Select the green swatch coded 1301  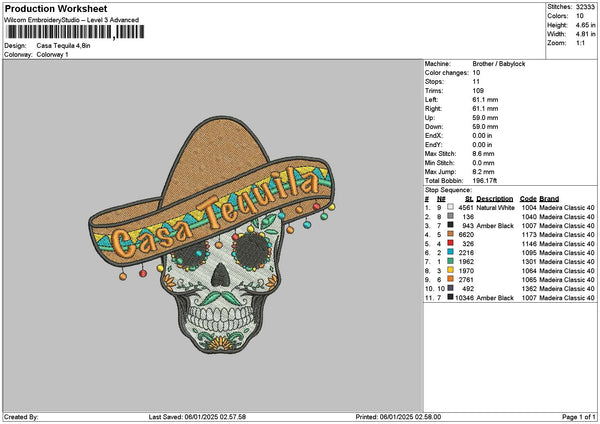pos(452,261)
